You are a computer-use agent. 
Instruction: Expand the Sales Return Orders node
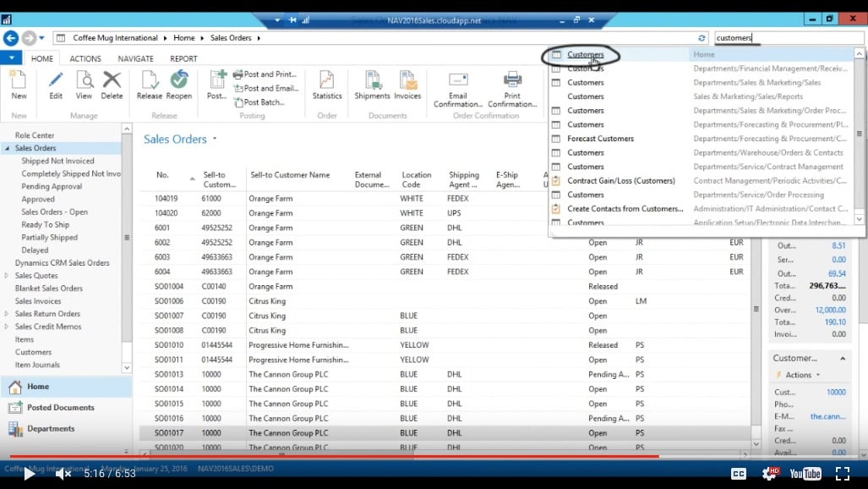coord(7,314)
